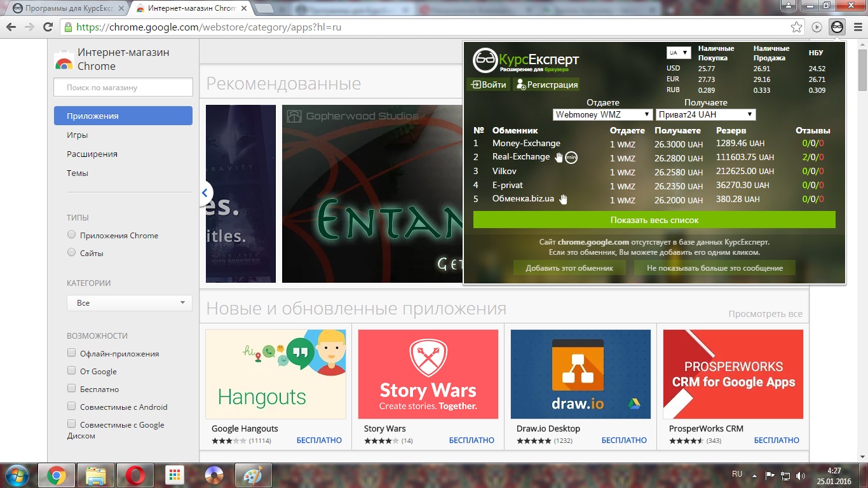Click Показать весь список button
Viewport: 868px width, 488px height.
[654, 220]
